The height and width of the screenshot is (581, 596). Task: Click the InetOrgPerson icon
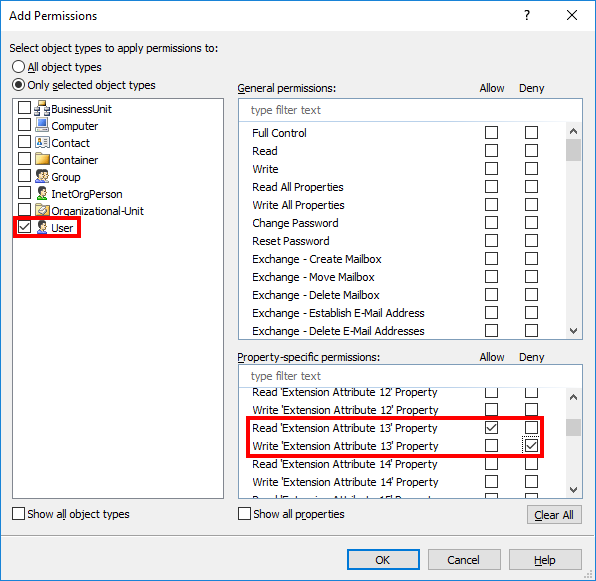42,193
